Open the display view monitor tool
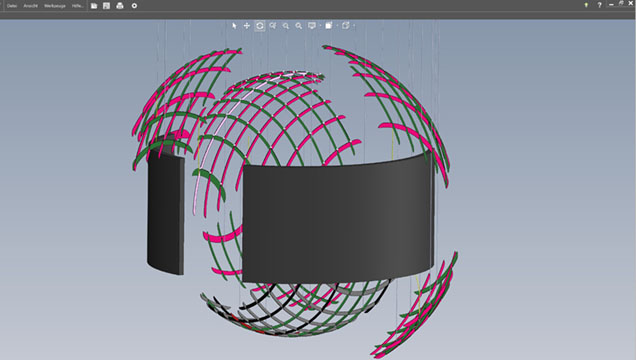This screenshot has width=636, height=360. coord(312,26)
